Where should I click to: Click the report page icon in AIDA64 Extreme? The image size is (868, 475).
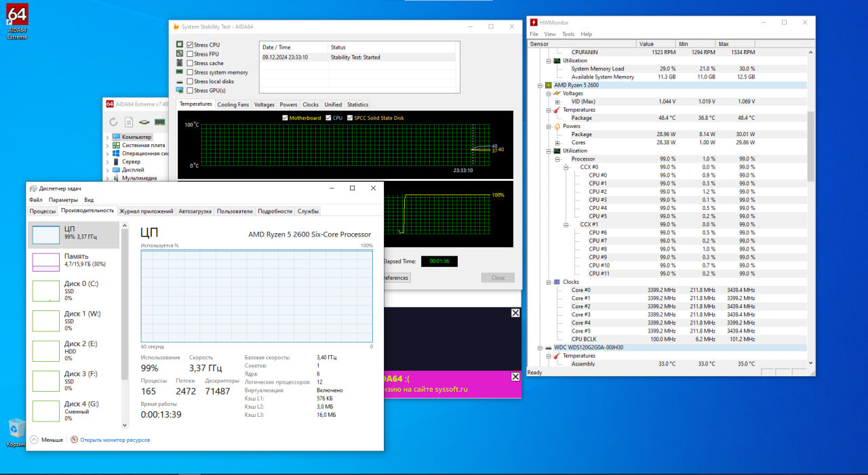[x=129, y=122]
